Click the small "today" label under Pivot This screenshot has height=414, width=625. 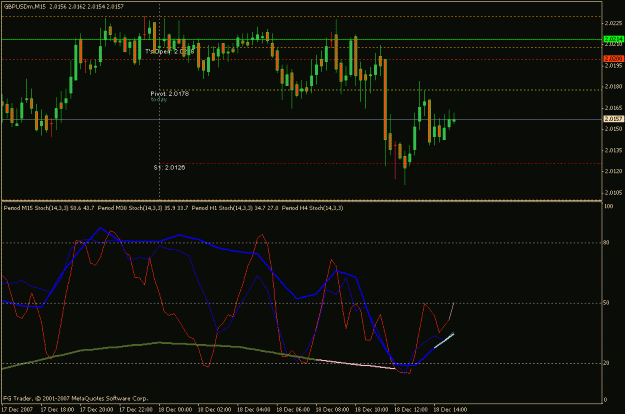[x=159, y=100]
